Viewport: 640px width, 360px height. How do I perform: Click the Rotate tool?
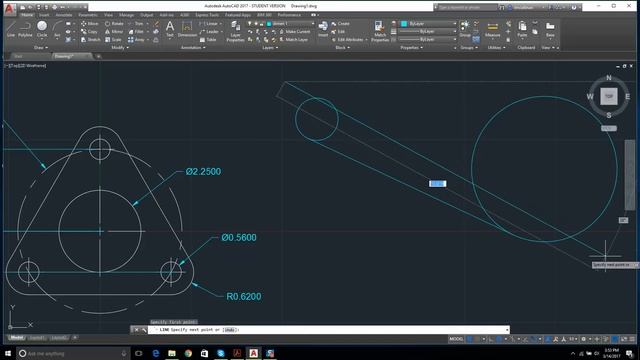pos(114,24)
